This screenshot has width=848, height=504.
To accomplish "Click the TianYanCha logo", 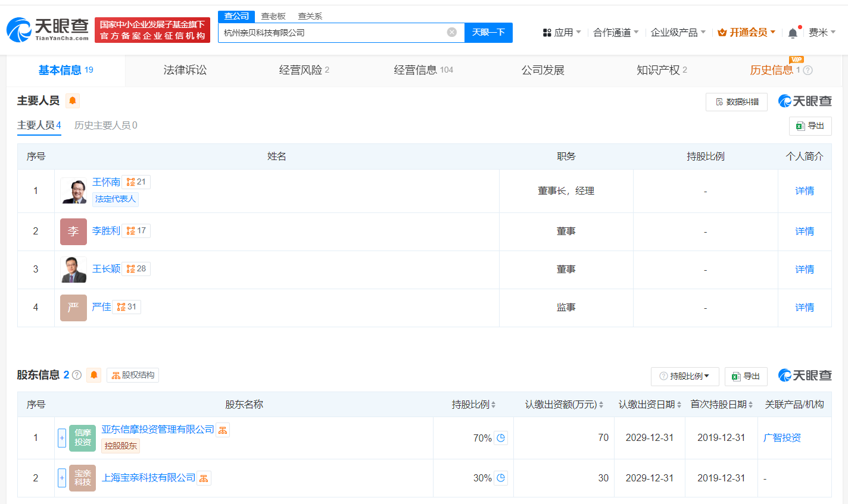I will click(48, 29).
